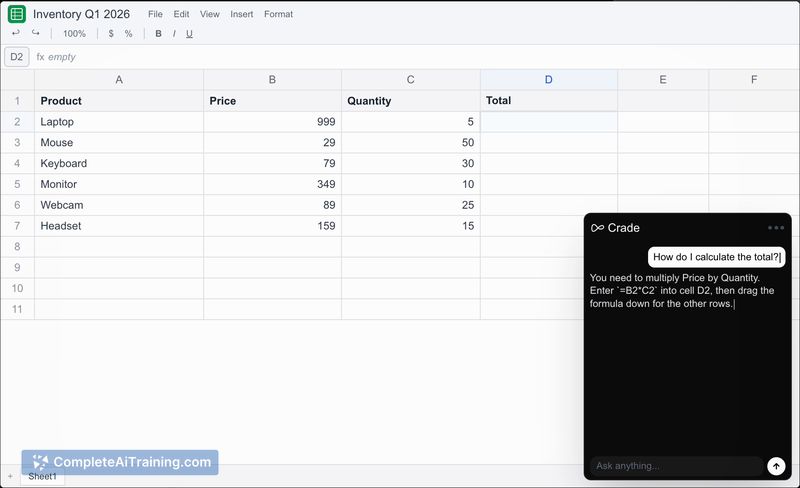The height and width of the screenshot is (488, 800).
Task: Select the Quantity header cell
Action: 411,101
